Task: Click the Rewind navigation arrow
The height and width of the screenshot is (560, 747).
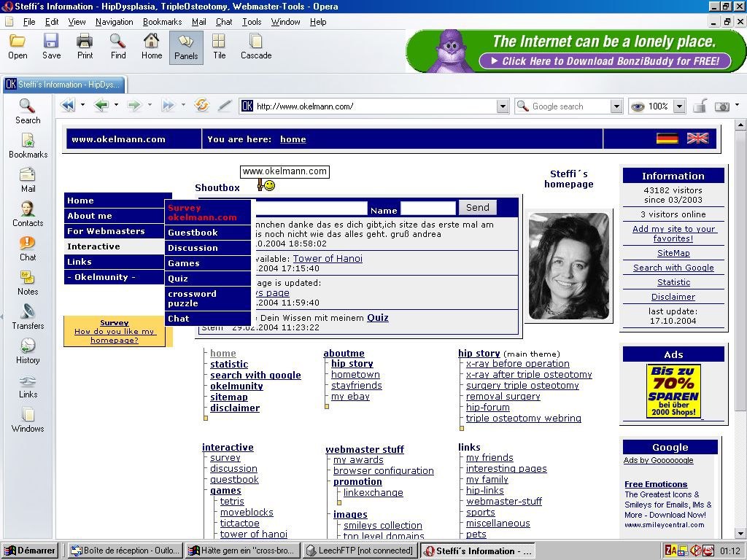Action: (x=68, y=105)
